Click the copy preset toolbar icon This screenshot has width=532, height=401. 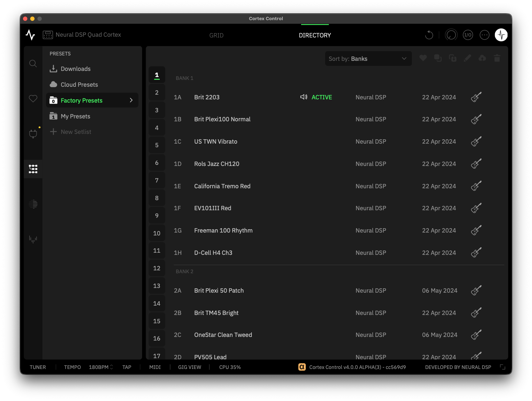(x=438, y=58)
